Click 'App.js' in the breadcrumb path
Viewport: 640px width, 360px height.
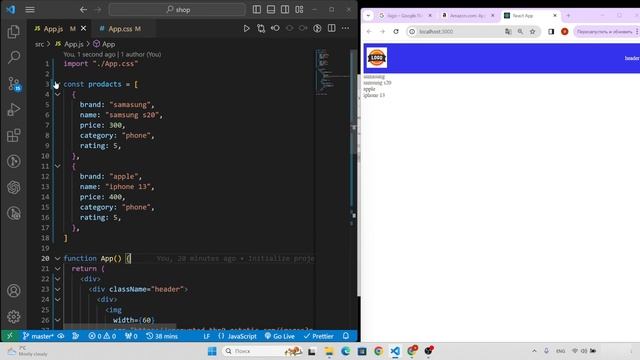(x=73, y=44)
